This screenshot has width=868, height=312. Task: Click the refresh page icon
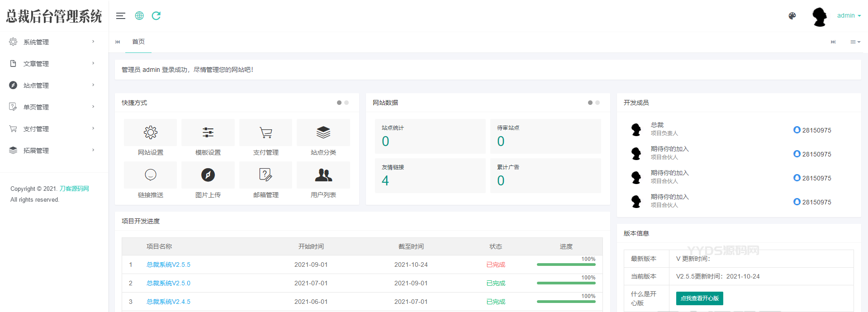[156, 16]
